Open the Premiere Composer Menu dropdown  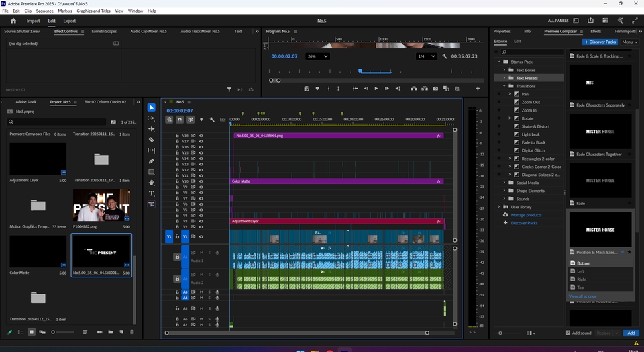[629, 42]
